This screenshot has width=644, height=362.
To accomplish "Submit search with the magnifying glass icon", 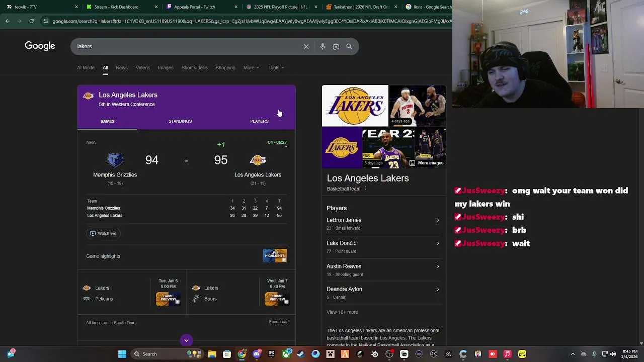I will coord(349,46).
